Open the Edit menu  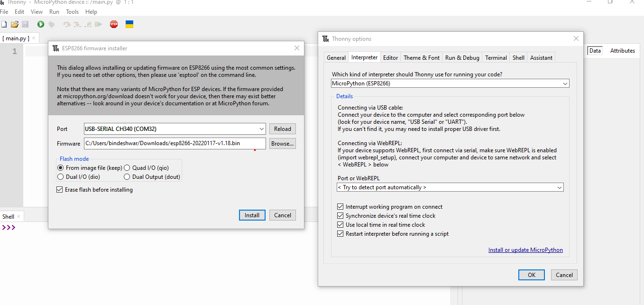pos(19,11)
